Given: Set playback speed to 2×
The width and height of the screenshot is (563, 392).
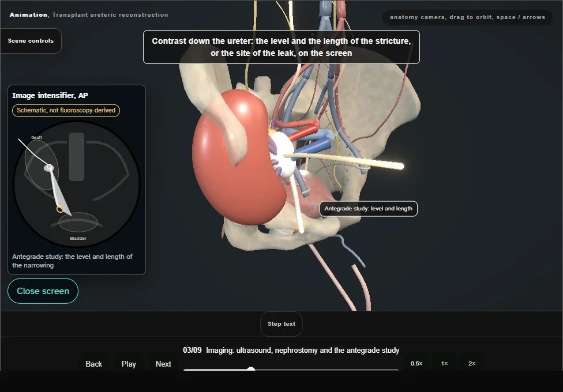Looking at the screenshot, I should 472,363.
